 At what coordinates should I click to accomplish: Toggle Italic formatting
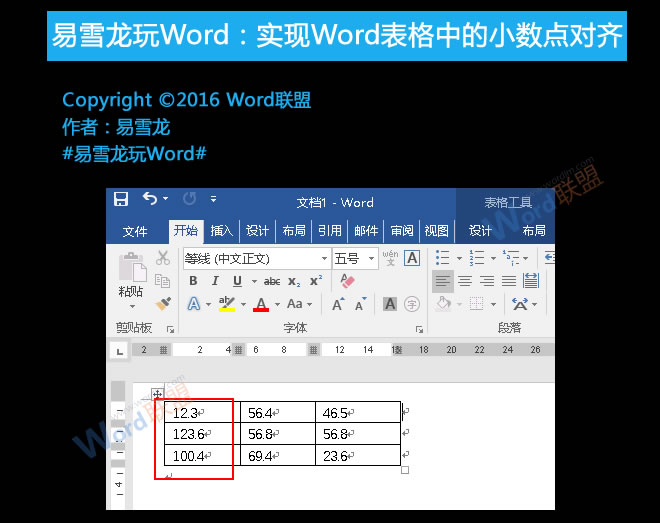point(213,282)
